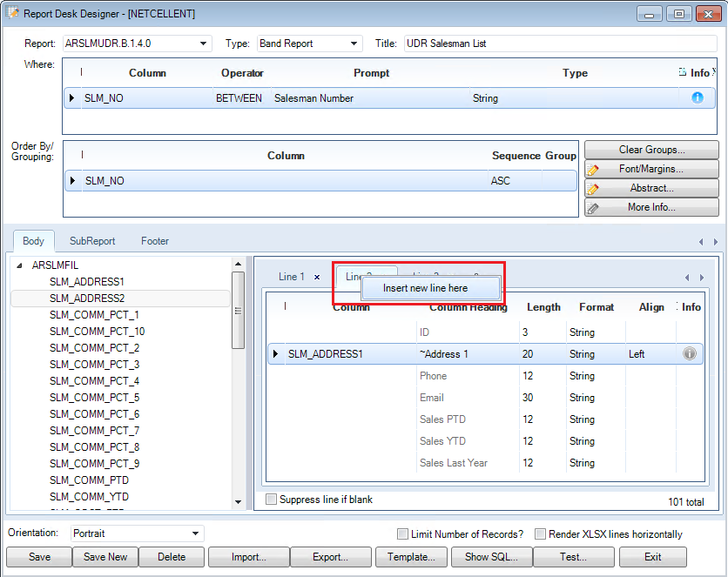The image size is (728, 577).
Task: Switch to the SubReport tab
Action: click(x=92, y=241)
